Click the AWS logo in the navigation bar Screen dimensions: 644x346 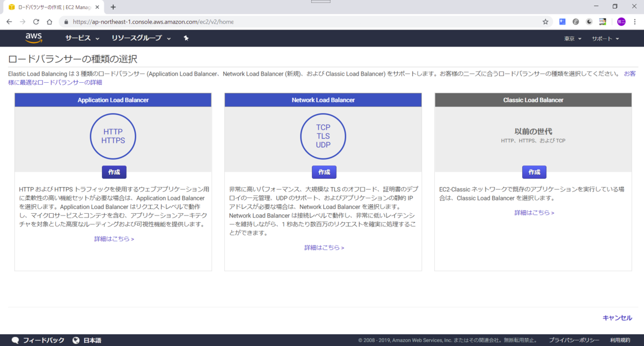[x=33, y=38]
